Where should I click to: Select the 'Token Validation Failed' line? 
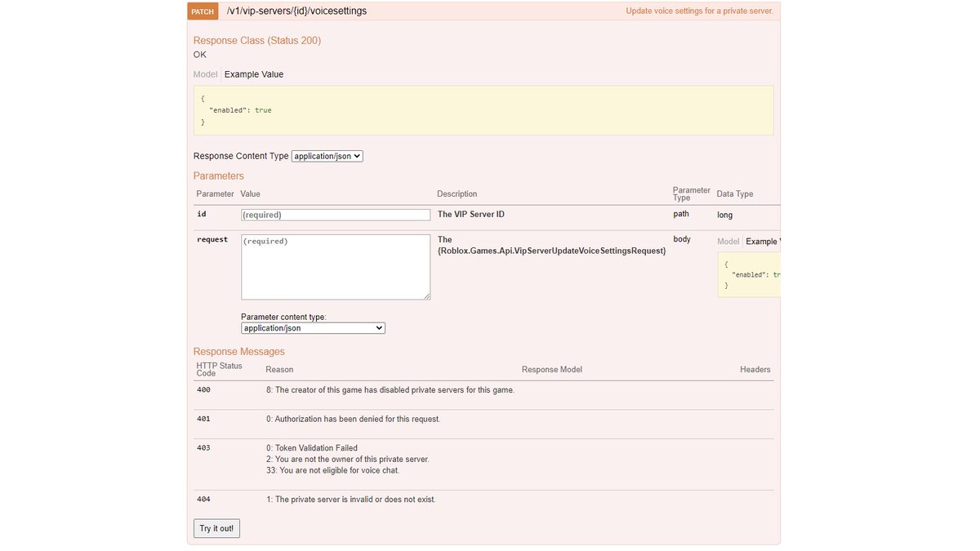312,448
